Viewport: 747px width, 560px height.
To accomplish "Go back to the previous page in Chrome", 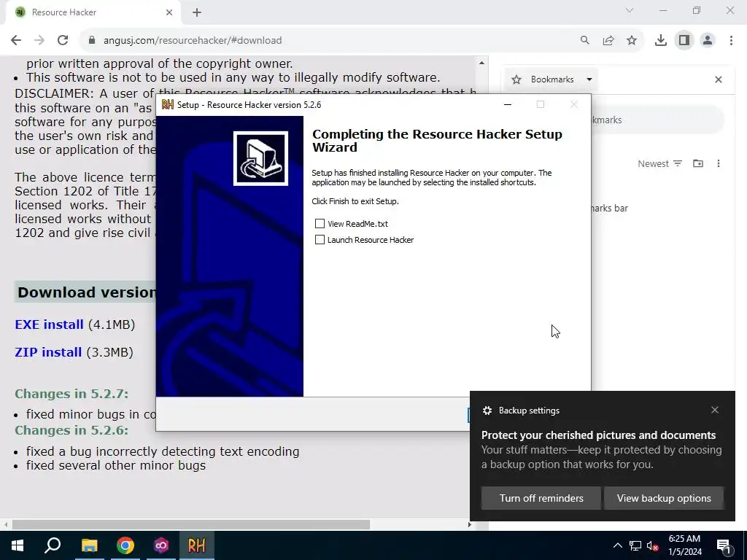I will tap(16, 41).
